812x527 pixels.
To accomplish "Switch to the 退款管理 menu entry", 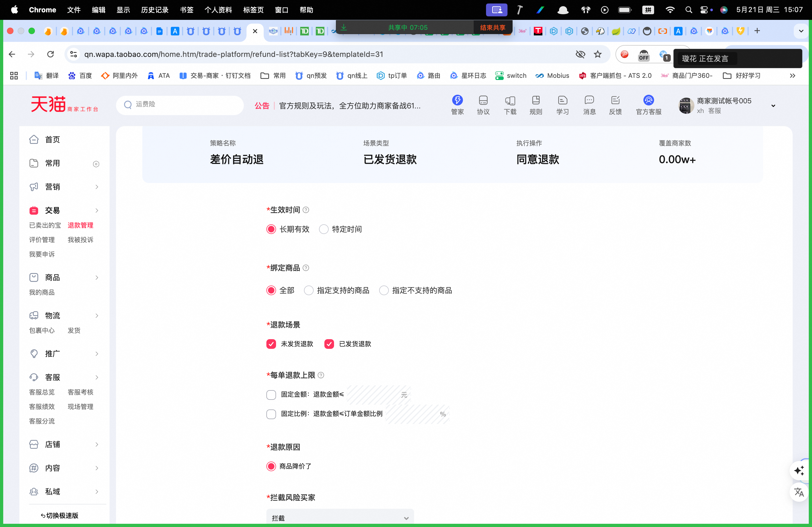I will 80,225.
